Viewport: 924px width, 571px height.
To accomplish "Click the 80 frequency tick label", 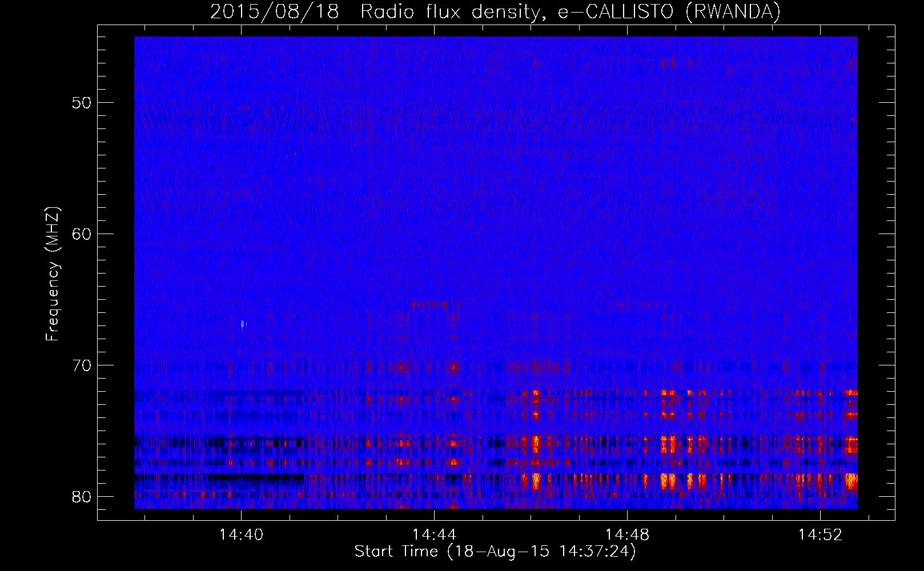I will tap(82, 497).
